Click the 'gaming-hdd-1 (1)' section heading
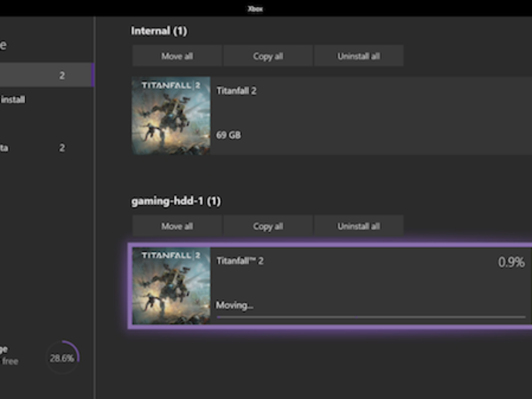Screen dimensions: 532x399 176,201
